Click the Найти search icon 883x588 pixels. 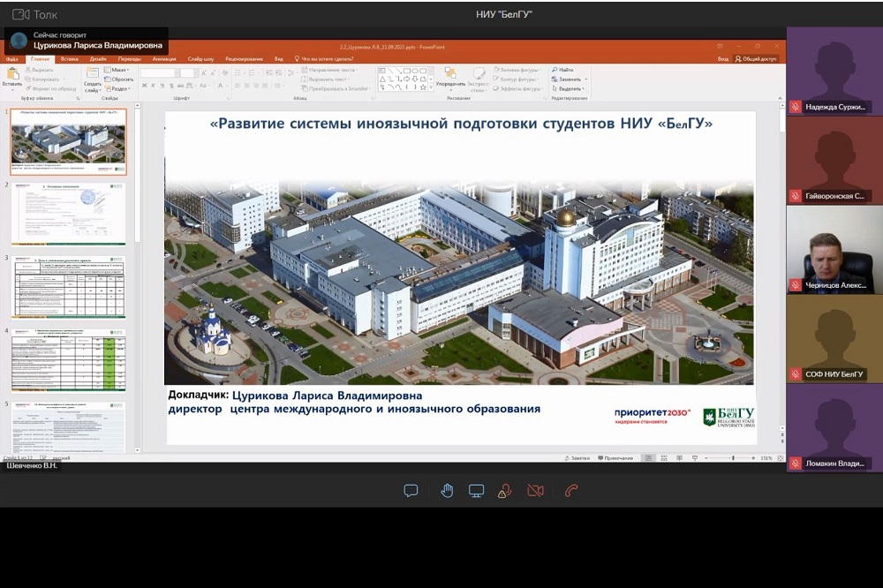(x=562, y=70)
